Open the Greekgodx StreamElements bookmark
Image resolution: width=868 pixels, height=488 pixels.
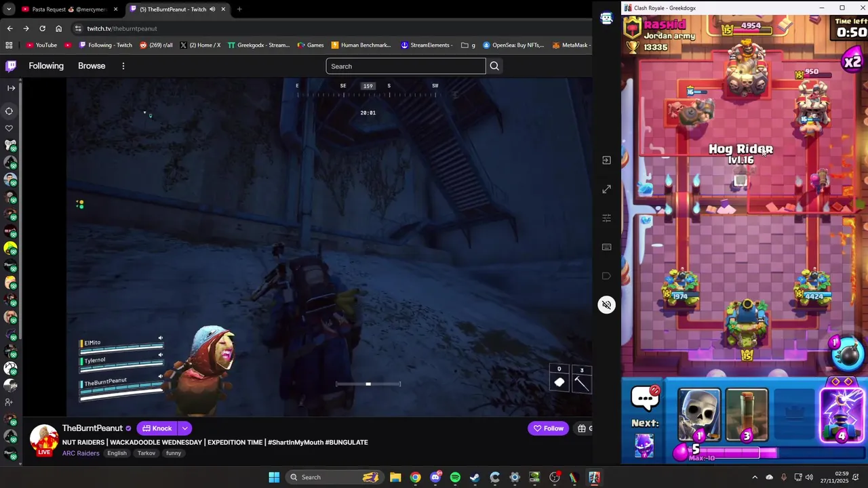pyautogui.click(x=258, y=45)
